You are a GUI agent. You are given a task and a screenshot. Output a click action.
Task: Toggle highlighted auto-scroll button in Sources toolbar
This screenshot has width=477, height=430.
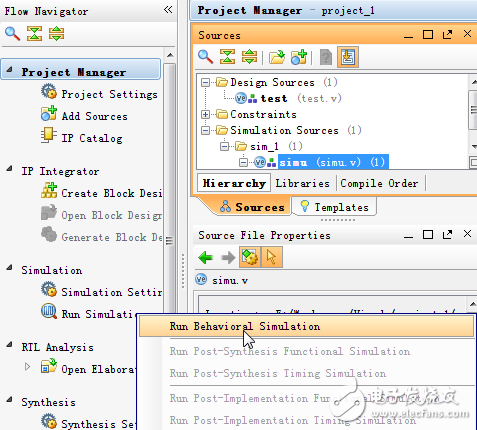(348, 57)
